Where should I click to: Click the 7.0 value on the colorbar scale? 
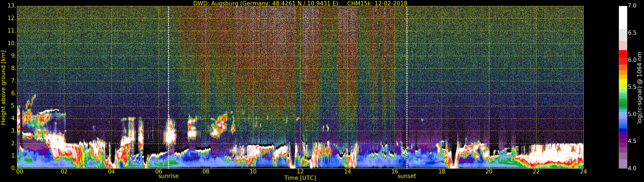click(x=632, y=6)
